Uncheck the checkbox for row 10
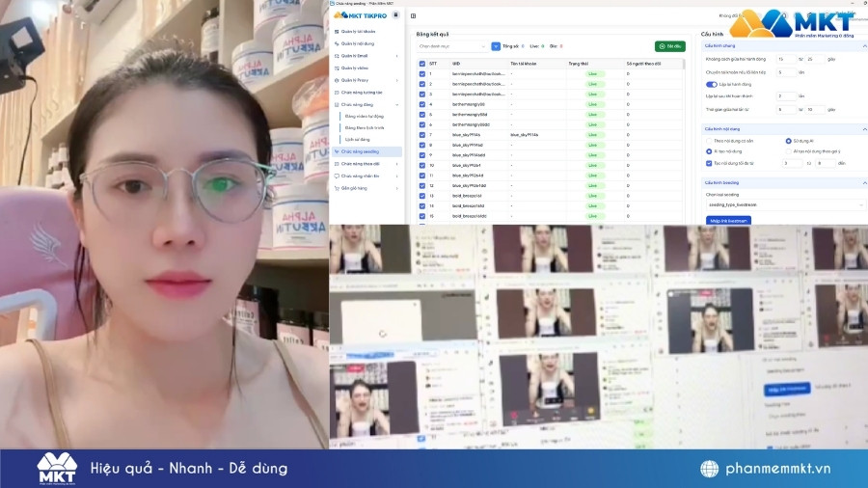868x488 pixels. pos(422,165)
